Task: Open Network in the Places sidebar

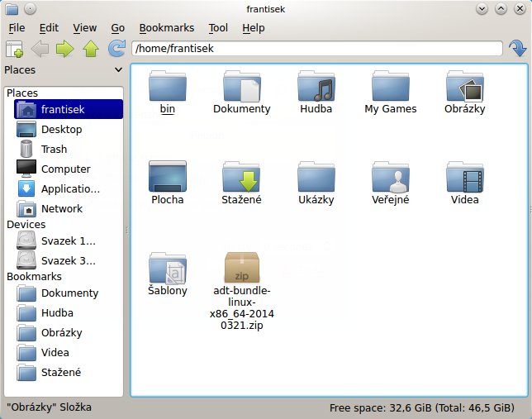Action: tap(62, 208)
